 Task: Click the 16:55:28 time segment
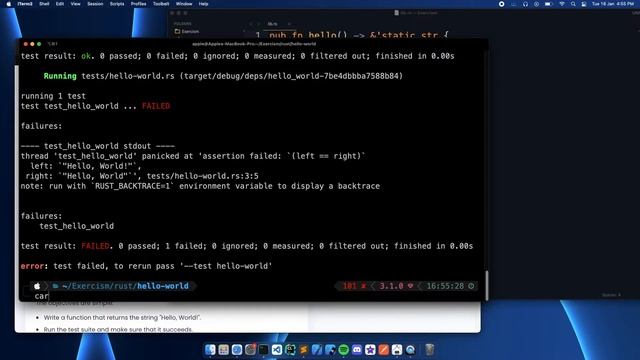pos(445,286)
